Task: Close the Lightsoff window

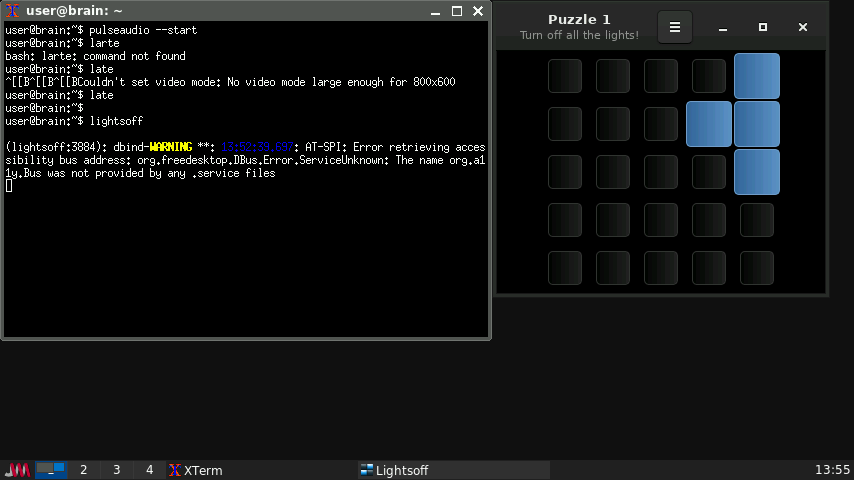Action: [x=802, y=27]
